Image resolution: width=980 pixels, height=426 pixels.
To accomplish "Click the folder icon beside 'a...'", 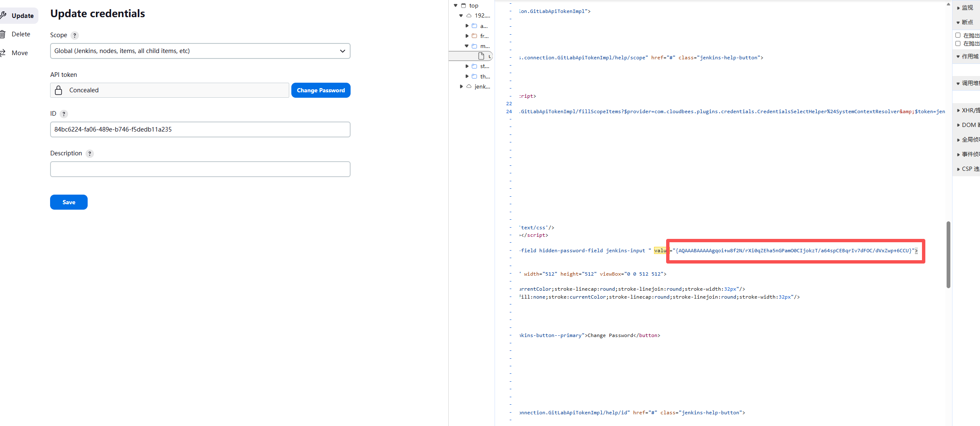I will click(x=474, y=26).
